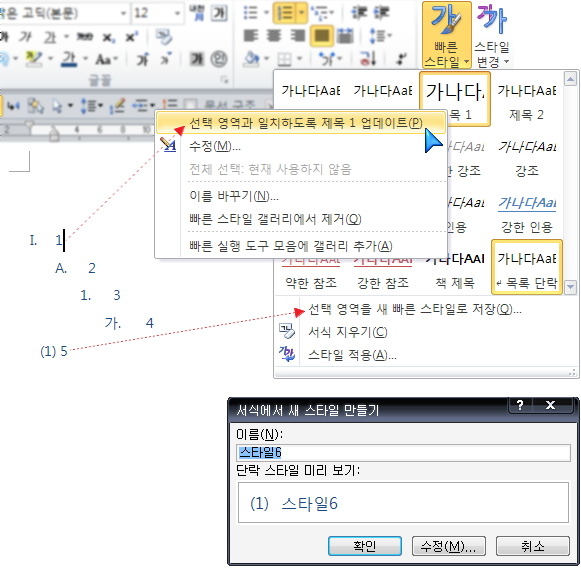Click the 이름 field containing 스타일6
The image size is (581, 568).
tap(404, 452)
